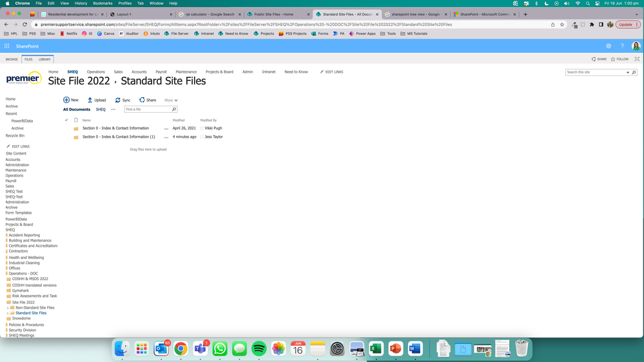Click the Sync library icon

pyautogui.click(x=118, y=100)
